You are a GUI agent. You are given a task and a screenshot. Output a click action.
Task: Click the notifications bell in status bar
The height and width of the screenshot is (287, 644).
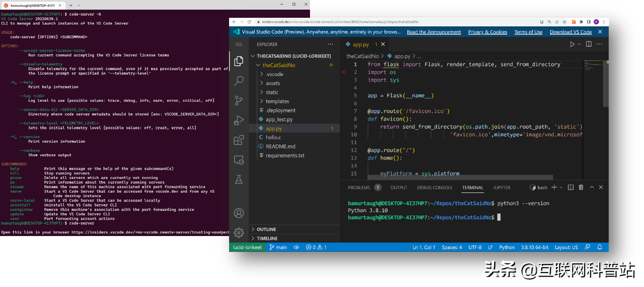(600, 247)
